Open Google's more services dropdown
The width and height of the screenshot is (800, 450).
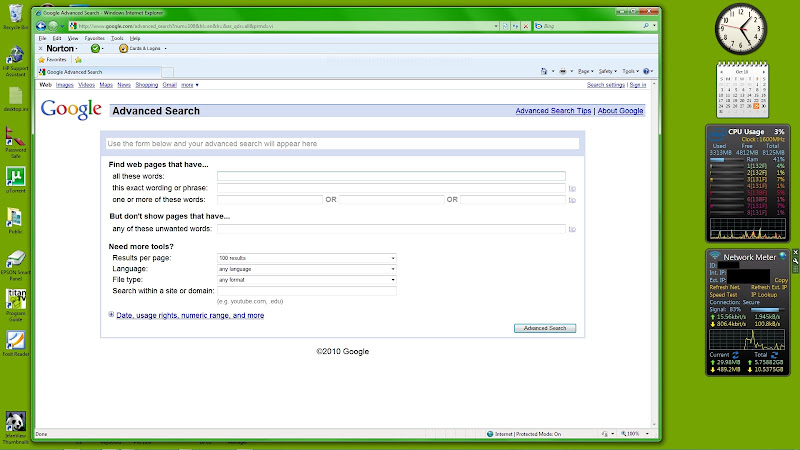190,85
